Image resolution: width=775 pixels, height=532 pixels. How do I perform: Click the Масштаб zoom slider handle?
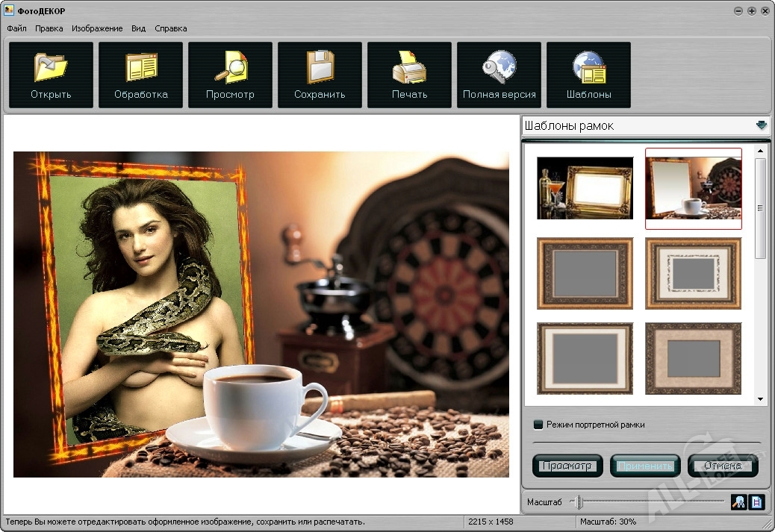click(579, 502)
